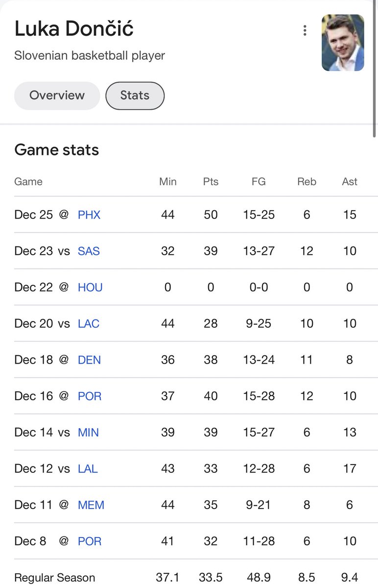378x588 pixels.
Task: Select the Stats tab
Action: point(135,96)
